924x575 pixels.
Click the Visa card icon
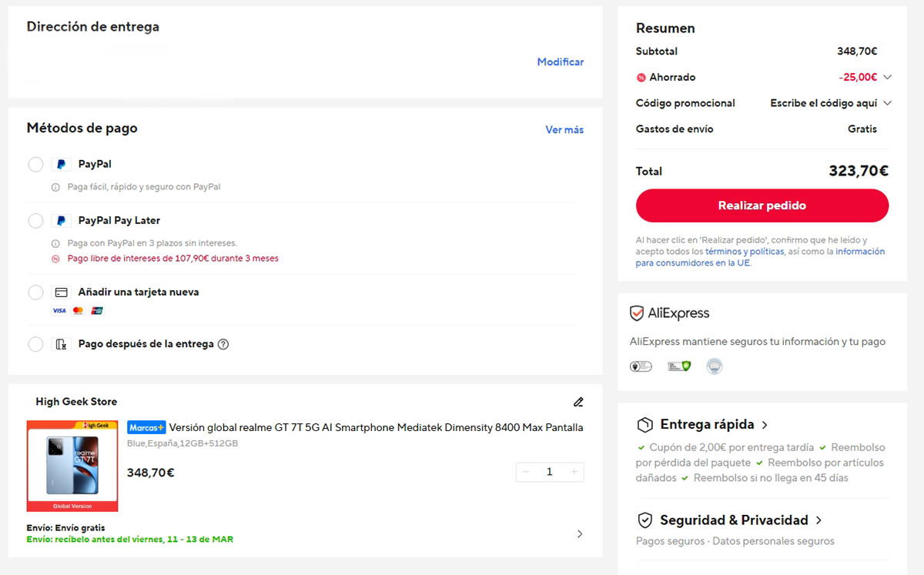pyautogui.click(x=59, y=310)
